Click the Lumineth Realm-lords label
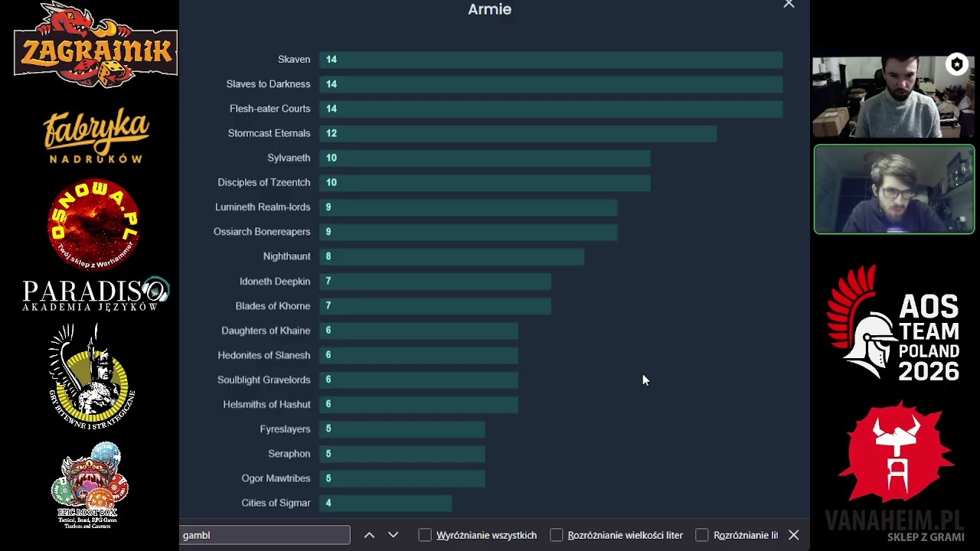This screenshot has height=551, width=980. [263, 207]
